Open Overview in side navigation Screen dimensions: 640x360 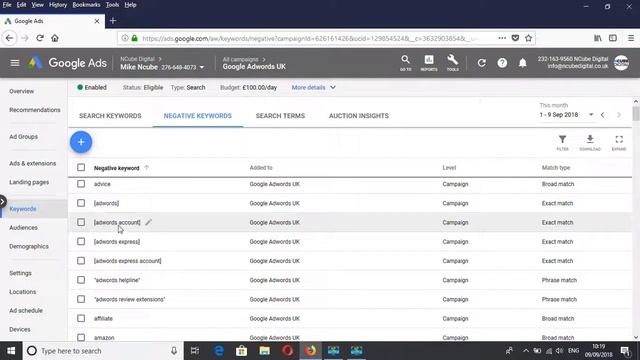pos(22,91)
